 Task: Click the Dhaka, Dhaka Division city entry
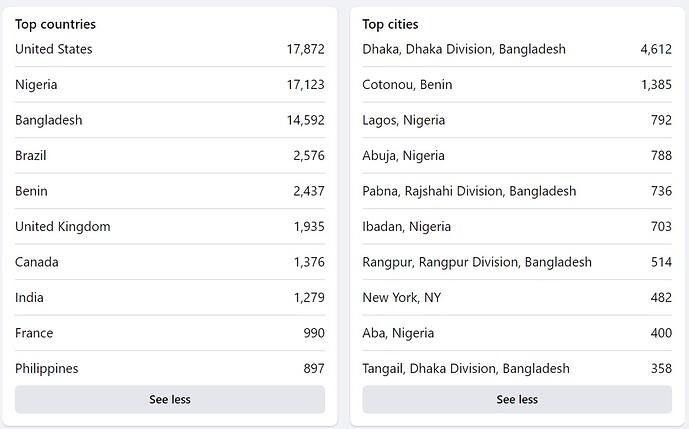click(x=517, y=49)
